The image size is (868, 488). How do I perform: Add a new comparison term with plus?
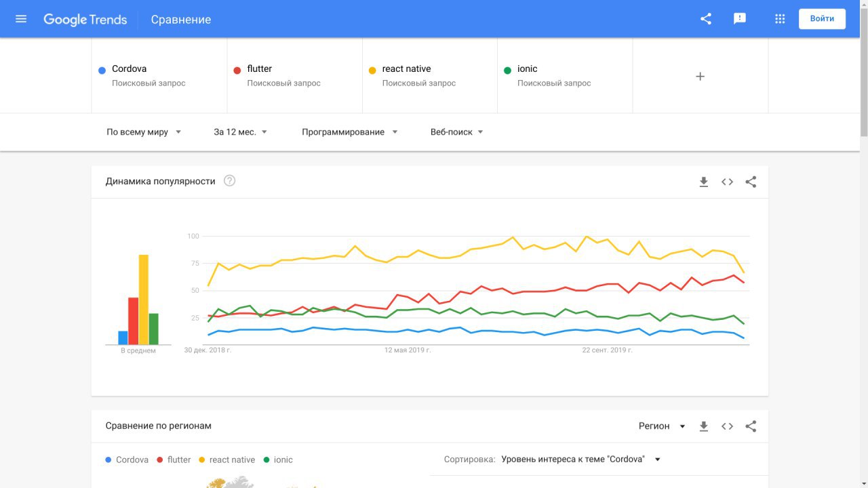[701, 77]
